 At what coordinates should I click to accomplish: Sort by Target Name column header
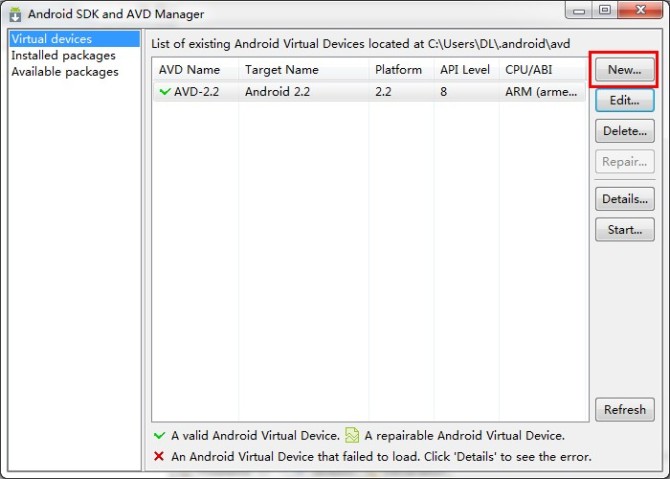point(303,70)
